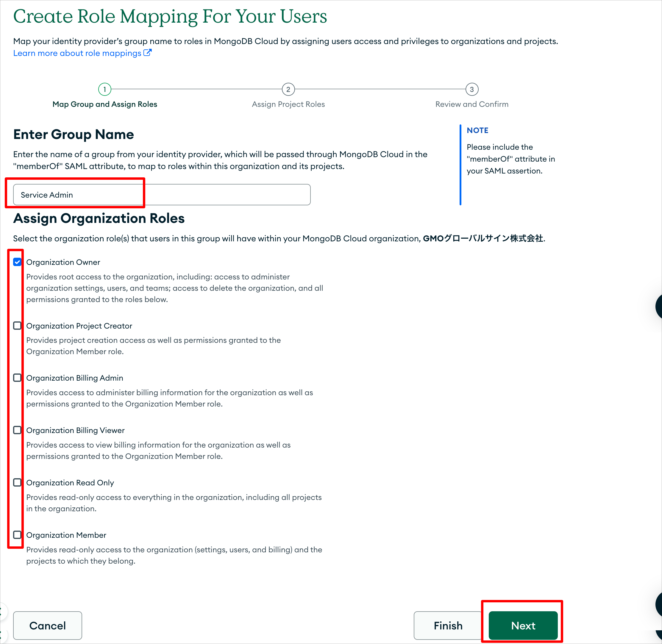This screenshot has width=662, height=644.
Task: Click the Cancel button
Action: tap(48, 625)
